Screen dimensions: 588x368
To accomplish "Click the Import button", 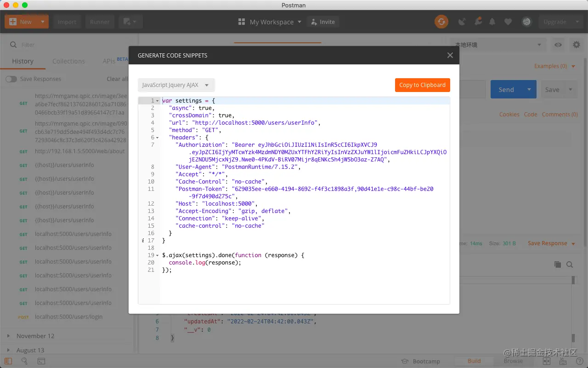I will (x=67, y=22).
